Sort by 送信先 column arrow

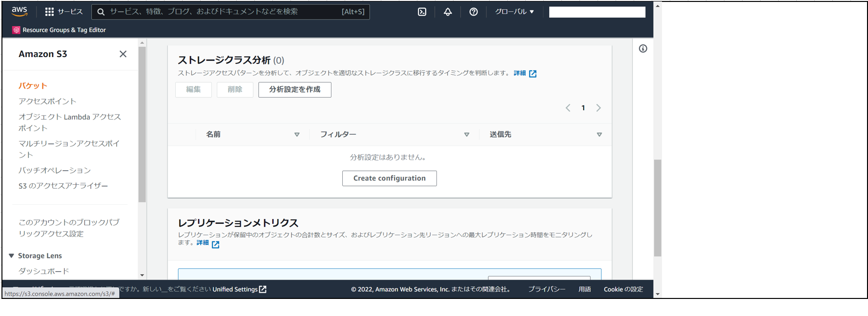click(x=599, y=135)
